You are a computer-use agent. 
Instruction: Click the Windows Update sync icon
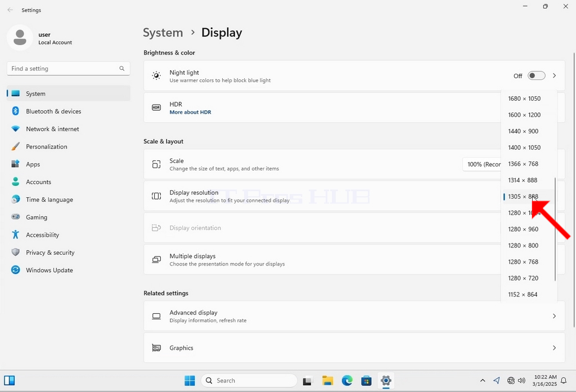coord(15,269)
